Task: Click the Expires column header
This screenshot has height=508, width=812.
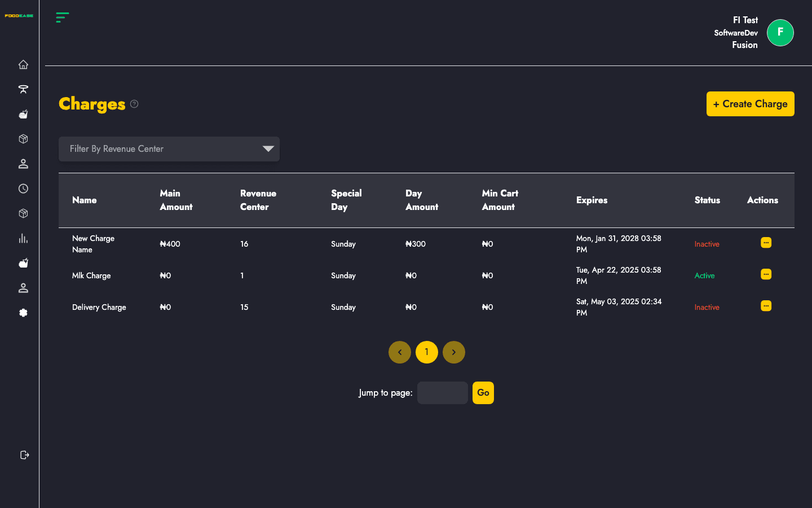Action: (x=592, y=200)
